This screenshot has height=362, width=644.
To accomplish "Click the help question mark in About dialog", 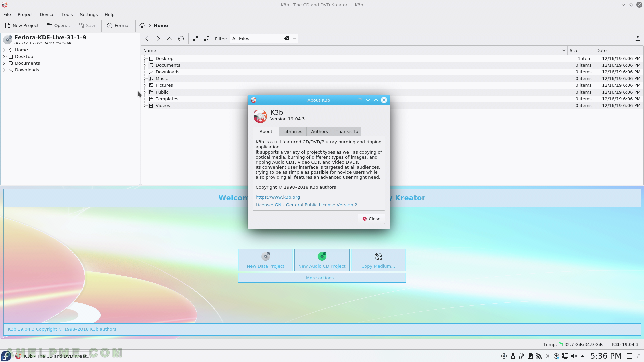I will click(x=360, y=100).
